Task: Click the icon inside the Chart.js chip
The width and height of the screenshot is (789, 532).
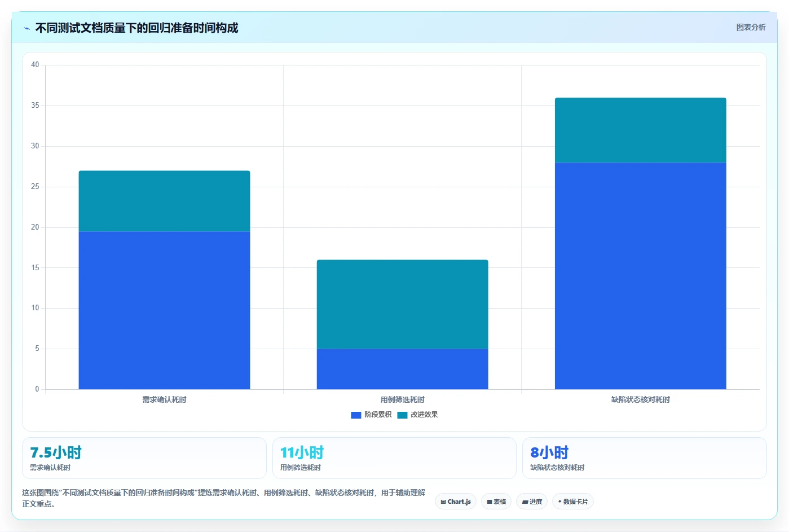Action: click(443, 502)
